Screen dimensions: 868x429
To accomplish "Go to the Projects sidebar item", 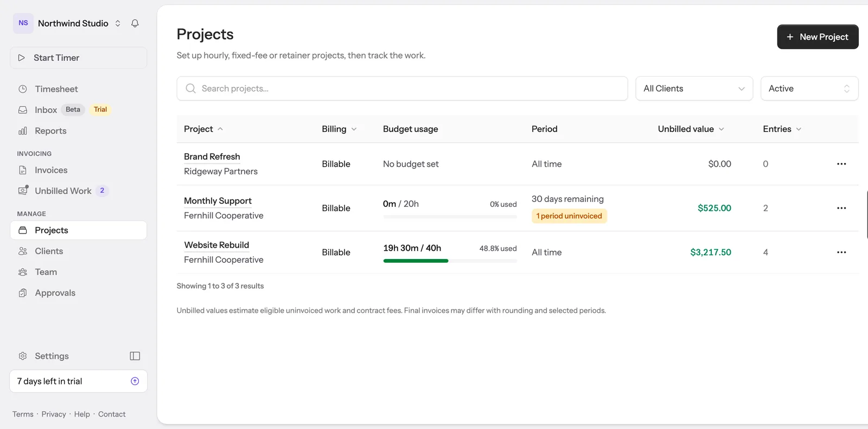I will 79,230.
